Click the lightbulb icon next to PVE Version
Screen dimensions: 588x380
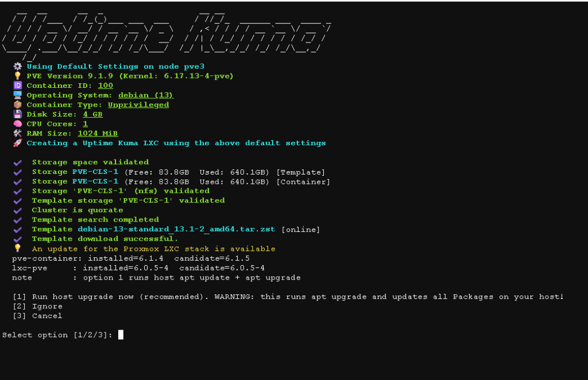pyautogui.click(x=18, y=76)
